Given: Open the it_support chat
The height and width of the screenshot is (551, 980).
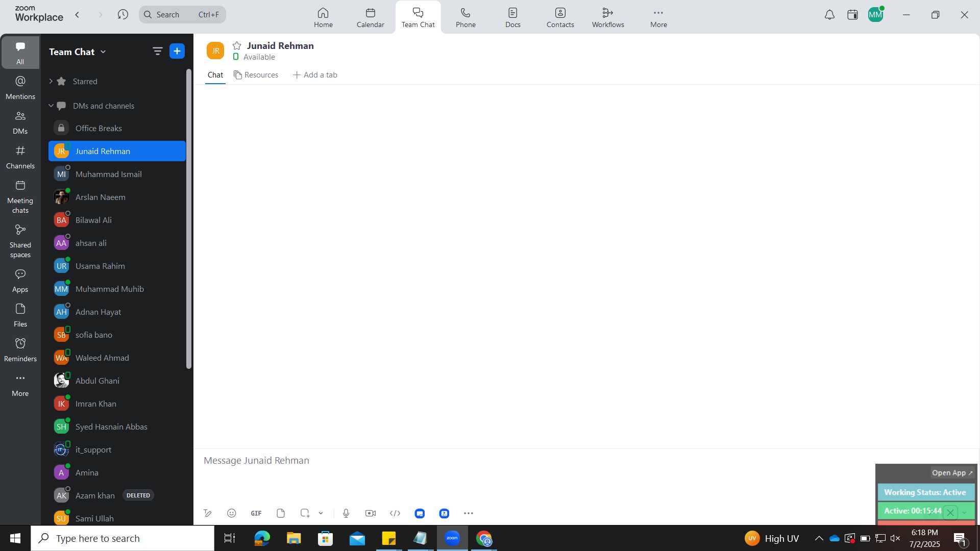Looking at the screenshot, I should [x=117, y=449].
